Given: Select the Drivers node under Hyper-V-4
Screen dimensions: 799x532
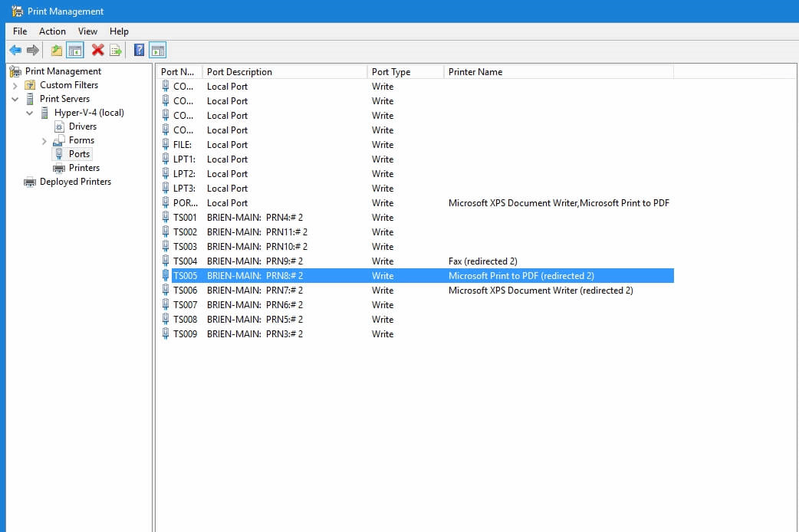Looking at the screenshot, I should click(83, 126).
